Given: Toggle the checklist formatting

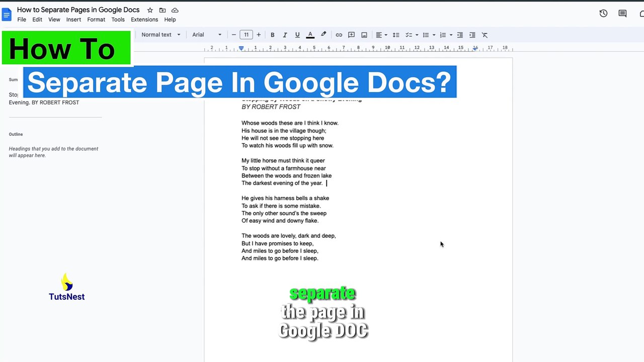Looking at the screenshot, I should tap(409, 35).
